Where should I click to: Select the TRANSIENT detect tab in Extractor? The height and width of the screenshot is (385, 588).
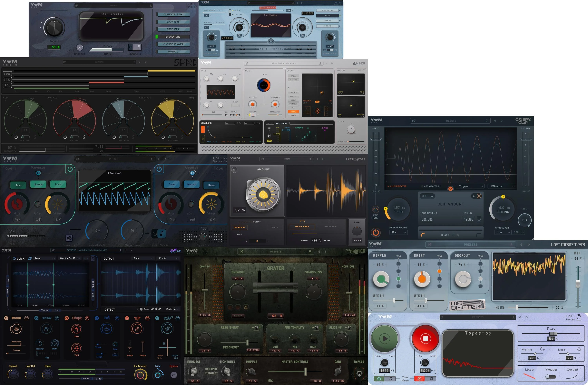point(239,227)
